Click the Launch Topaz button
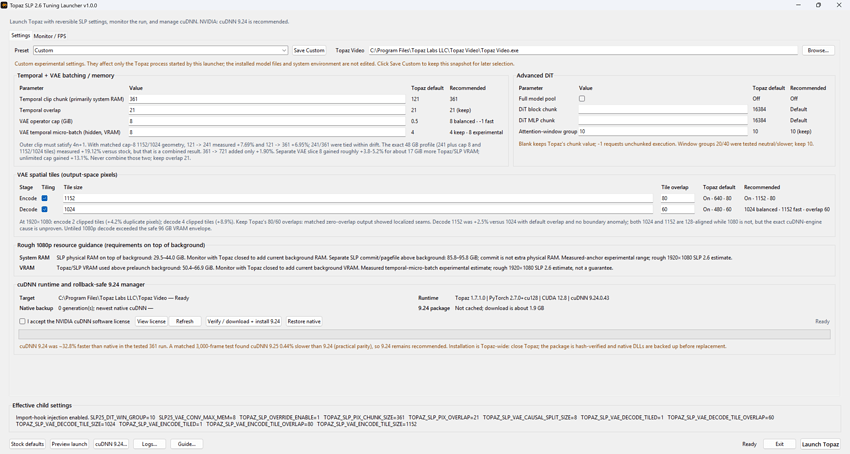850x454 pixels. [820, 444]
